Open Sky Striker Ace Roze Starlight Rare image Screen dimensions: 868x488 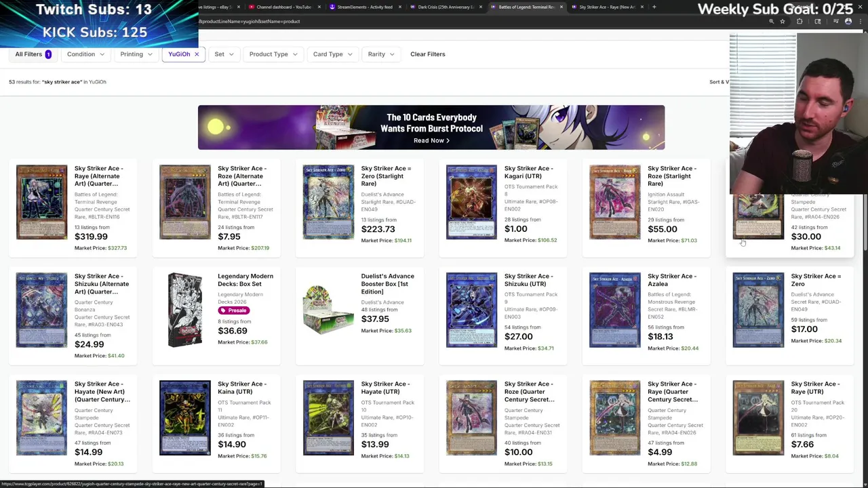pyautogui.click(x=615, y=202)
